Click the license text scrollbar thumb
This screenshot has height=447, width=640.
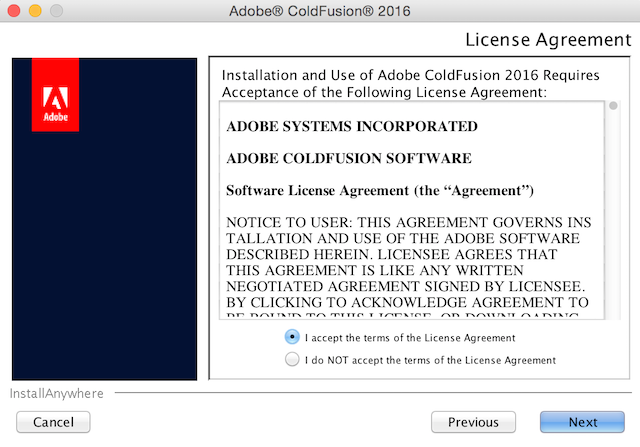(613, 106)
